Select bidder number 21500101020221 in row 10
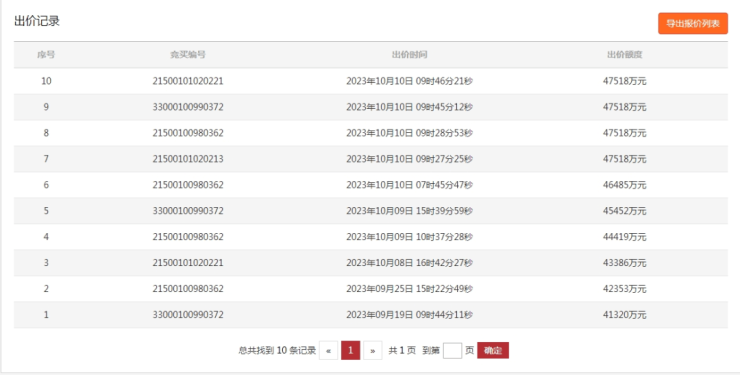740x375 pixels. click(x=188, y=81)
